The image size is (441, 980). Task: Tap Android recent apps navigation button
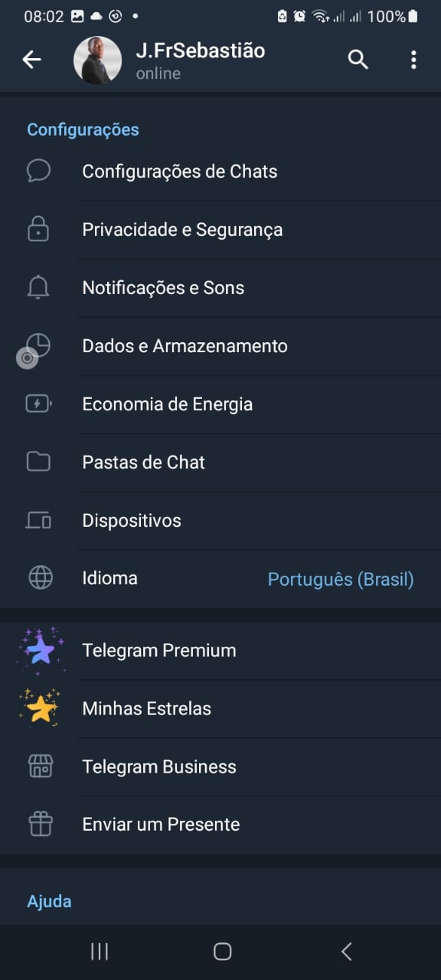click(100, 952)
